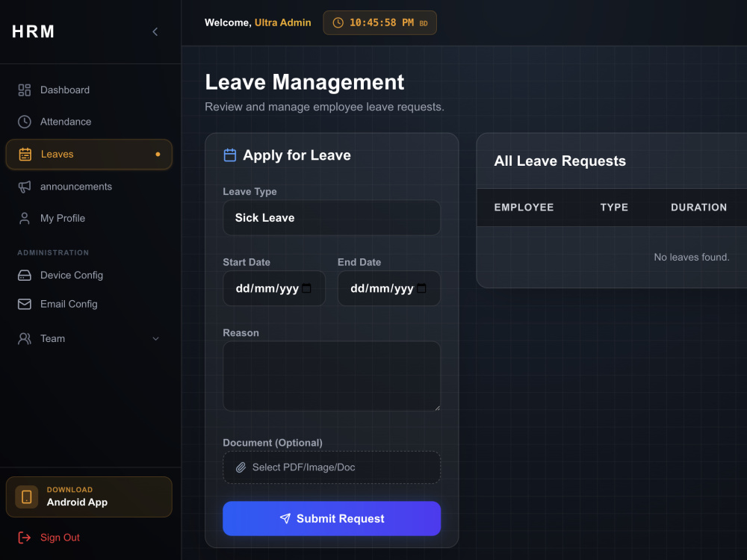Click the Ultra Admin username

(282, 22)
